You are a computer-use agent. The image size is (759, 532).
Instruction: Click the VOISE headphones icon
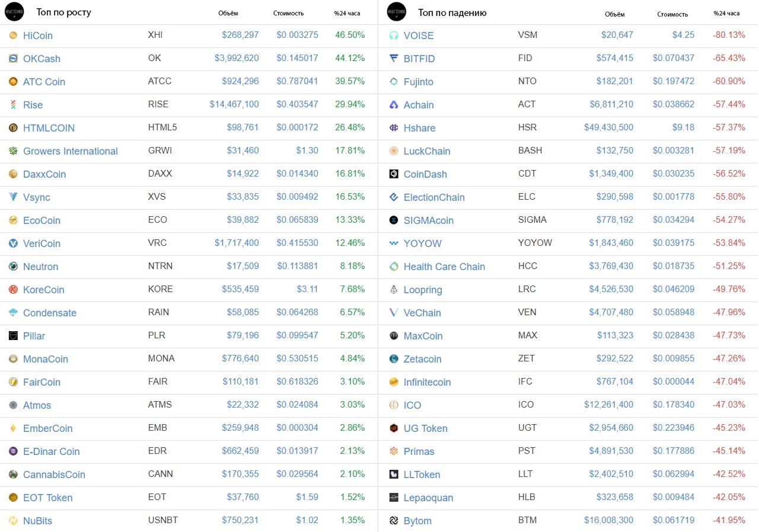(x=394, y=36)
